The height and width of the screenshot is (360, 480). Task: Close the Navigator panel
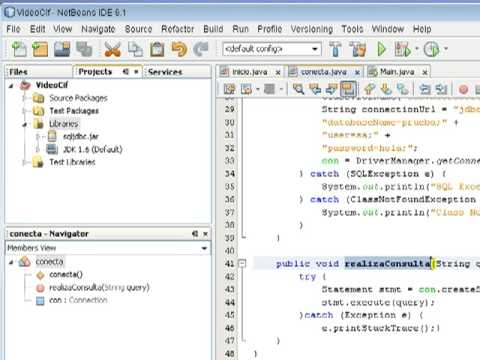coord(206,234)
